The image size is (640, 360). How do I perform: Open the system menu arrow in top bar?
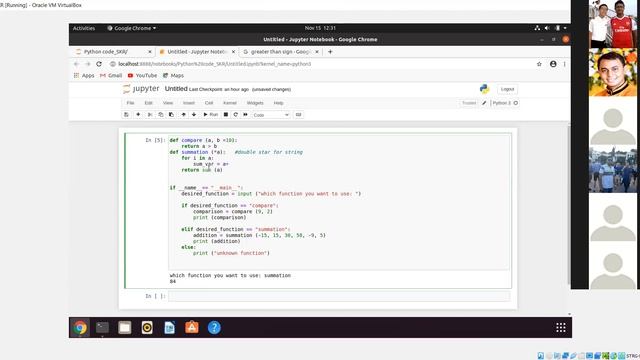[565, 28]
